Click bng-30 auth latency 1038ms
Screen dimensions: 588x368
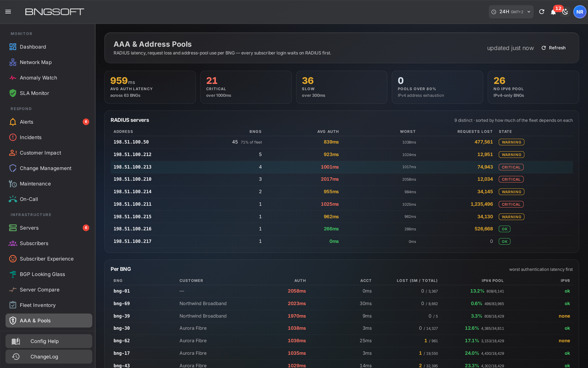pyautogui.click(x=297, y=328)
